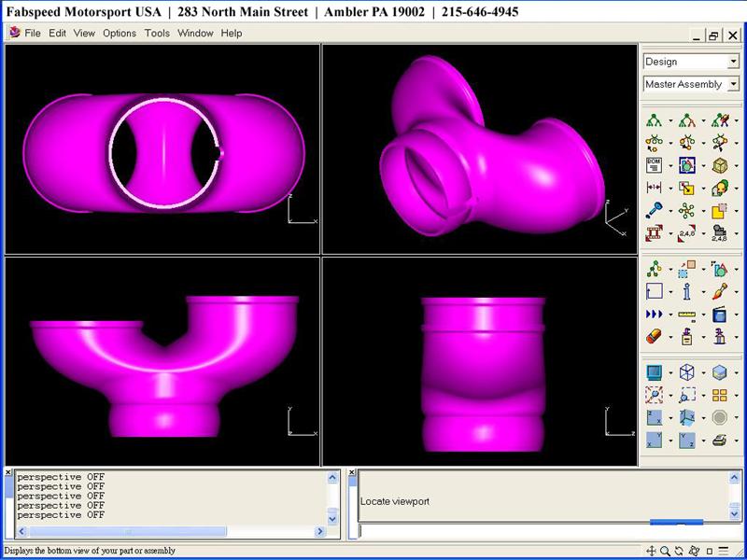747x560 pixels.
Task: Click the four-viewport layout icon
Action: [719, 396]
